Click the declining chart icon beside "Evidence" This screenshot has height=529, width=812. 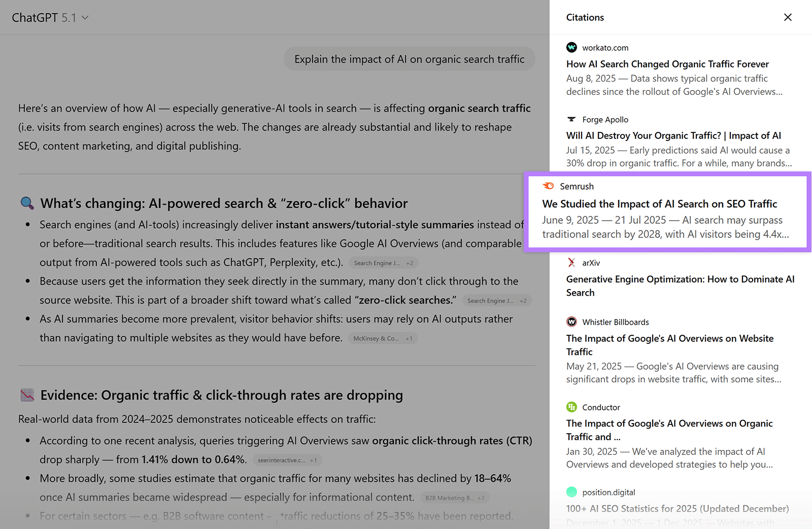pyautogui.click(x=27, y=395)
